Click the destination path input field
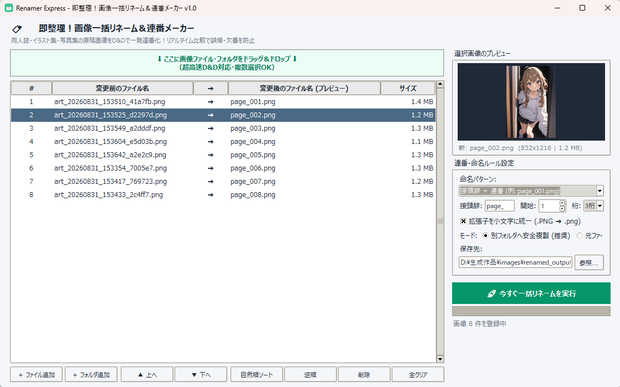The height and width of the screenshot is (387, 620). pos(516,262)
